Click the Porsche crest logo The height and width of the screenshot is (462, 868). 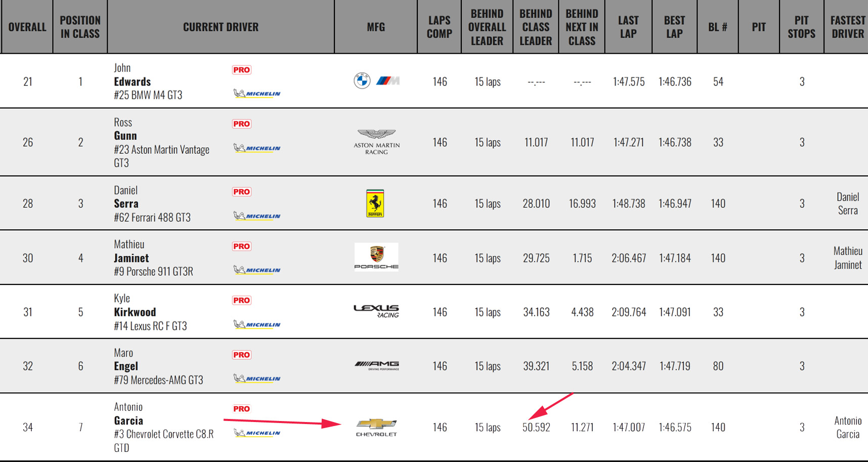pos(376,257)
